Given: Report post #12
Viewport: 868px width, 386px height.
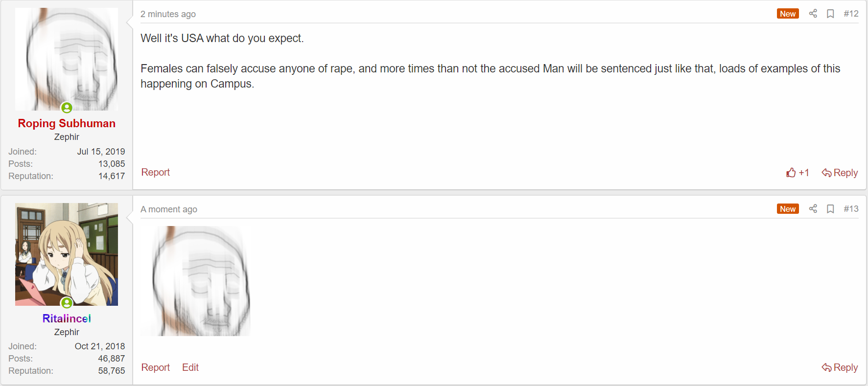Looking at the screenshot, I should click(155, 172).
